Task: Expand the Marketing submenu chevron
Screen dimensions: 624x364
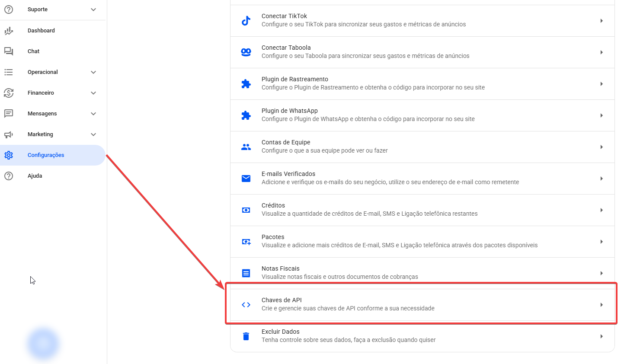Action: coord(93,134)
